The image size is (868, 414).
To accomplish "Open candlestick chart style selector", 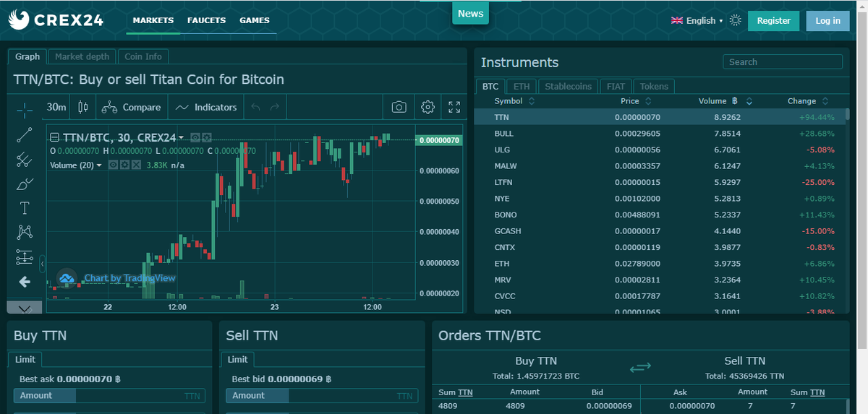I will (x=82, y=107).
